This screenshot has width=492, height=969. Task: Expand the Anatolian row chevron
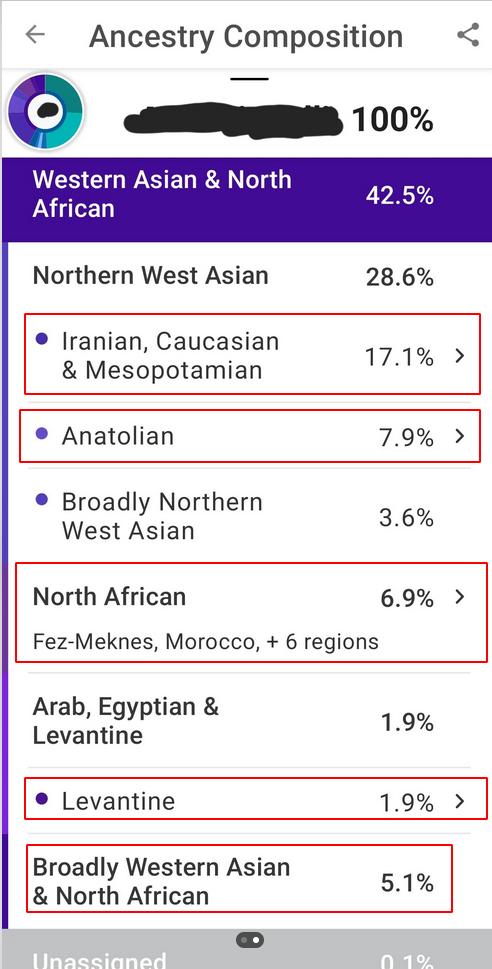459,436
